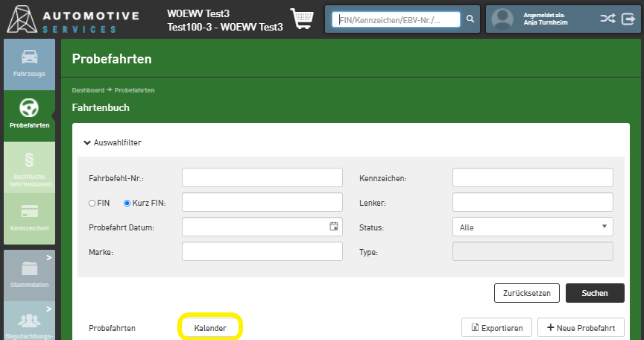The width and height of the screenshot is (644, 340).
Task: Open calendar picker for Probefahrt Datum
Action: [334, 227]
